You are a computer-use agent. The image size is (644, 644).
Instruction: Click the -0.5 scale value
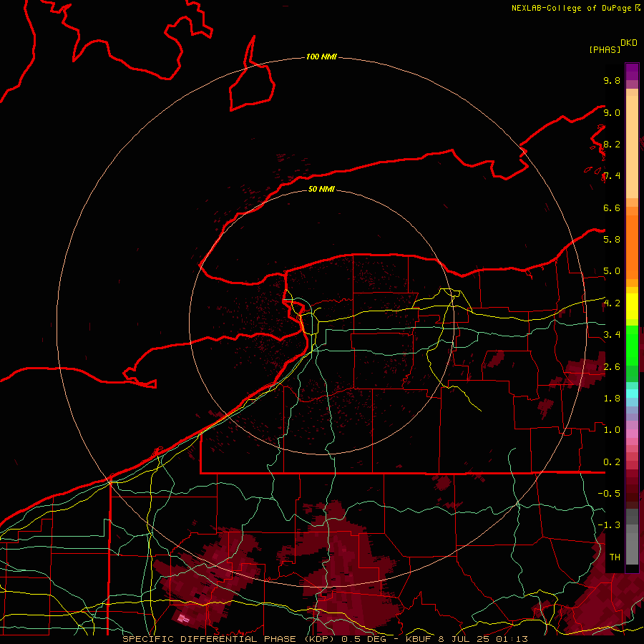pos(609,494)
